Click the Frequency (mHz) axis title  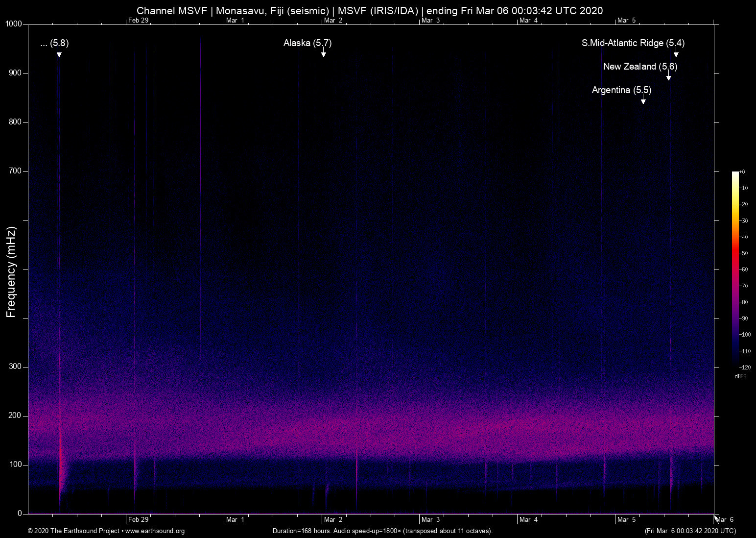coord(11,272)
